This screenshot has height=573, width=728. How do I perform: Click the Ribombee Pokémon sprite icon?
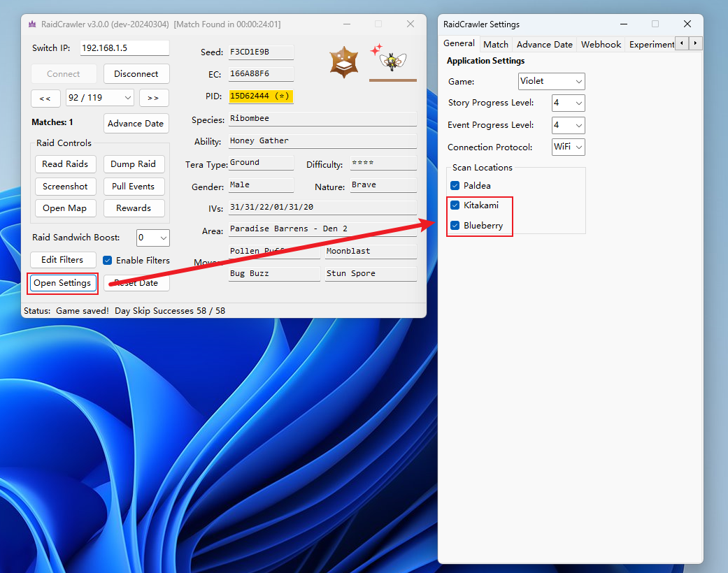[x=393, y=61]
